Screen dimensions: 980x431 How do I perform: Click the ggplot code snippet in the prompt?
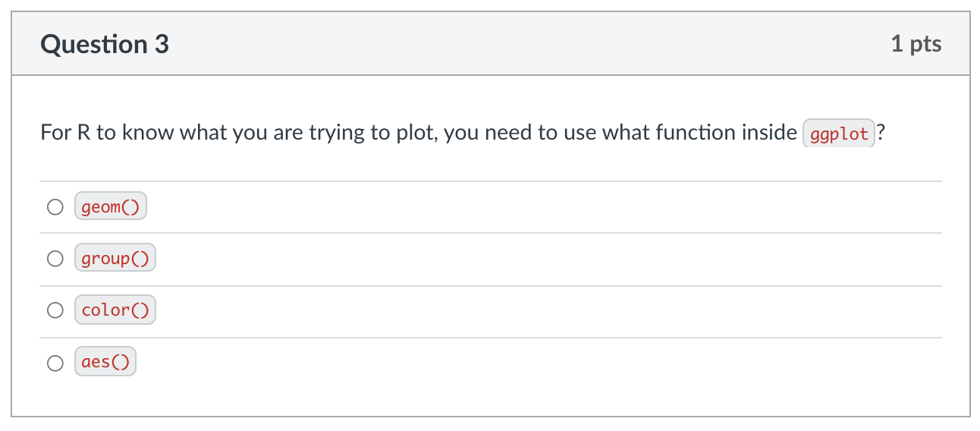point(839,134)
